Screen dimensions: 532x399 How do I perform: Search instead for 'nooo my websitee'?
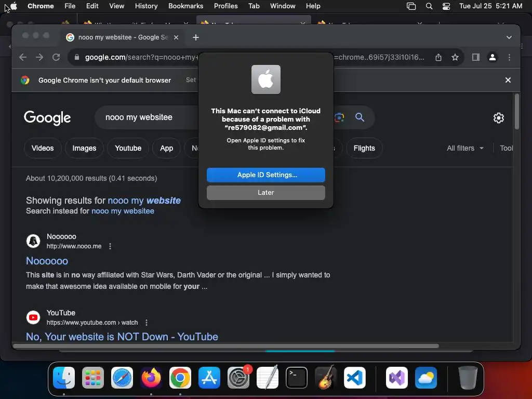[x=123, y=211]
